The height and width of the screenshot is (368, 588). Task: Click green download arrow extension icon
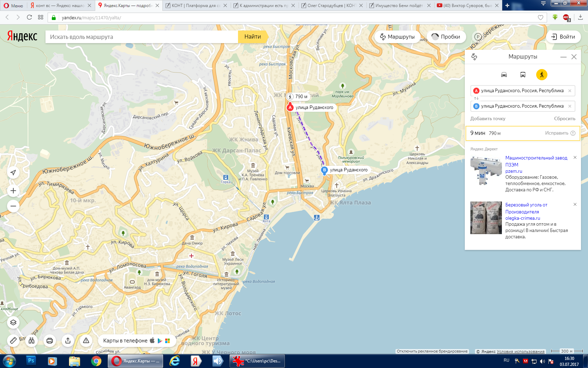click(x=555, y=17)
